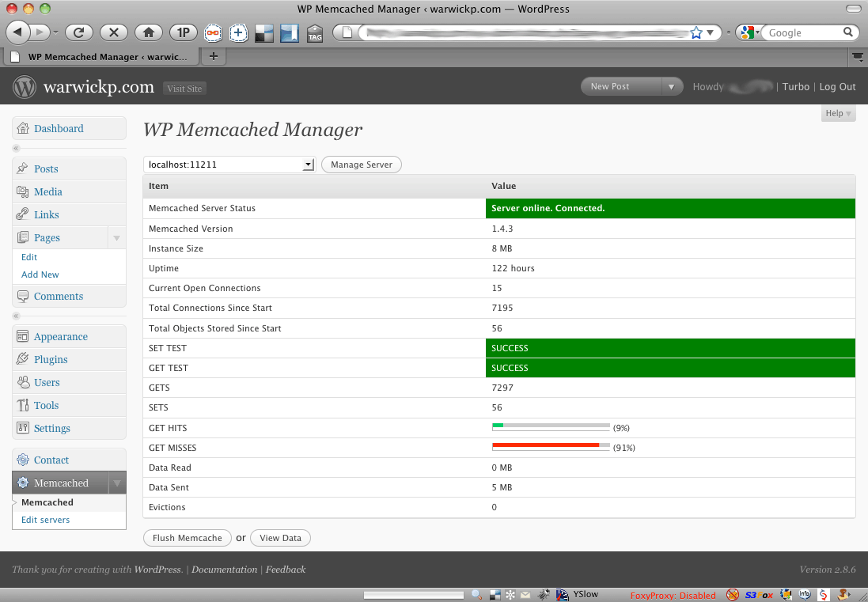Click the no-ads blocked icon in status bar
Image resolution: width=868 pixels, height=602 pixels.
733,595
